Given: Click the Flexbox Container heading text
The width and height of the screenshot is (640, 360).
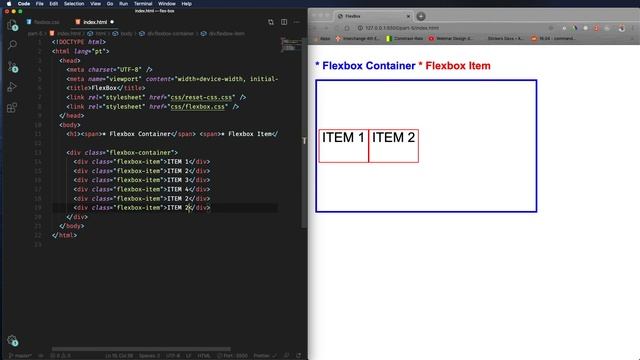Looking at the screenshot, I should click(369, 66).
